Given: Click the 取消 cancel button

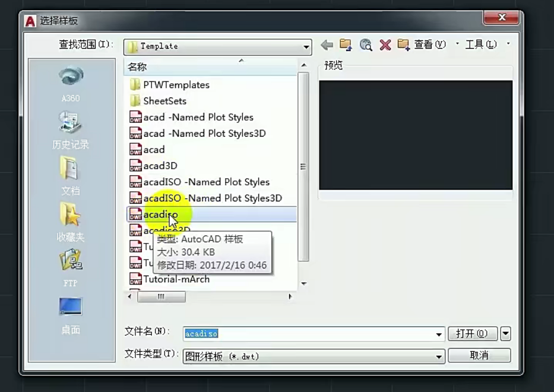Looking at the screenshot, I should pyautogui.click(x=479, y=355).
